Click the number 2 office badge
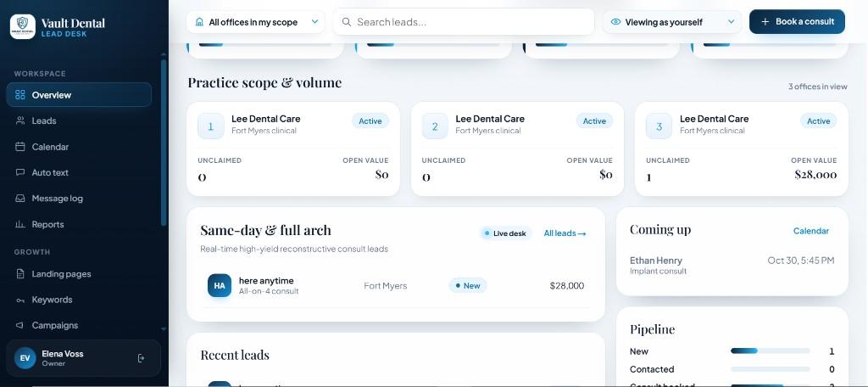This screenshot has height=387, width=868. (x=435, y=126)
